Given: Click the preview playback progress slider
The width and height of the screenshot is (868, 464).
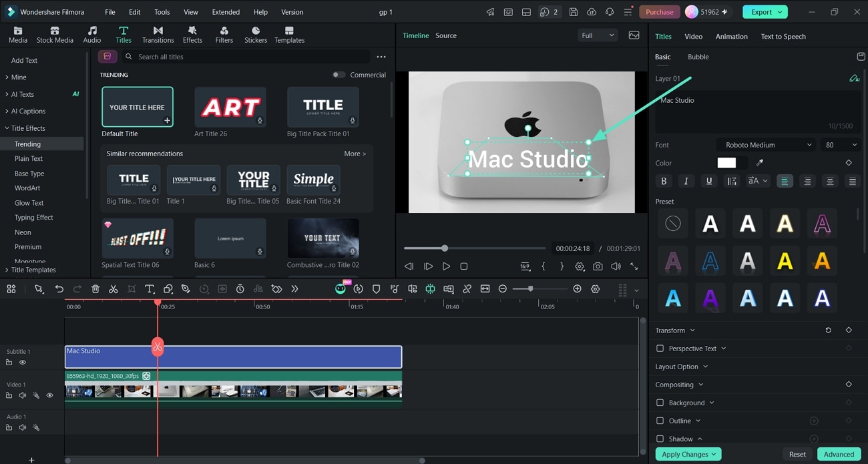Looking at the screenshot, I should point(474,248).
